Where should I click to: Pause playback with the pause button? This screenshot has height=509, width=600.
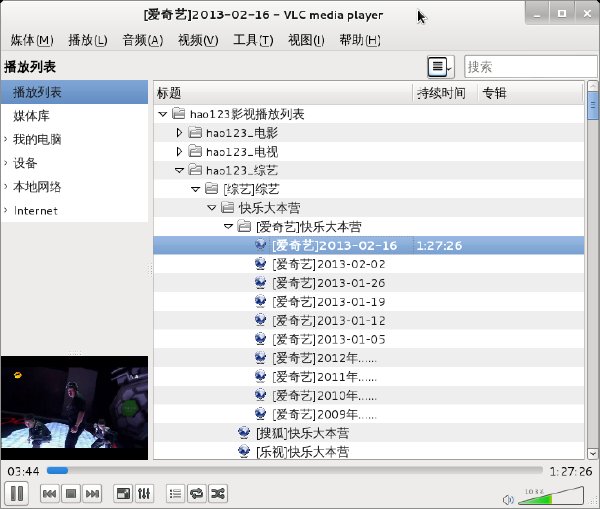pyautogui.click(x=16, y=493)
